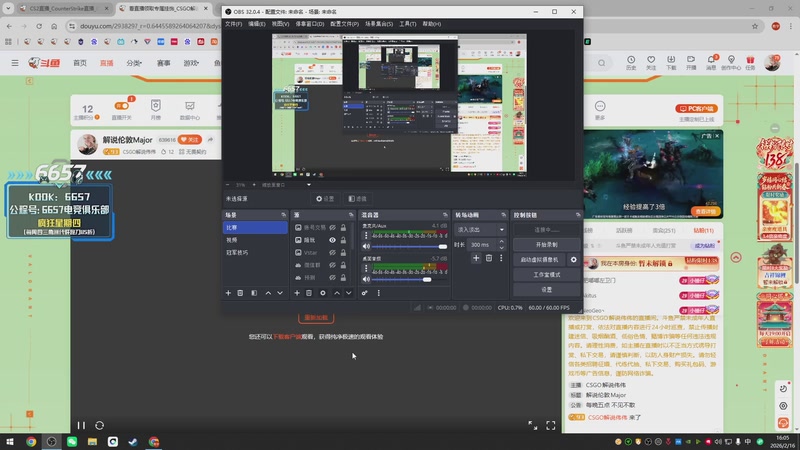
Task: Move scene up with arrow in scenes panel
Action: (x=268, y=293)
